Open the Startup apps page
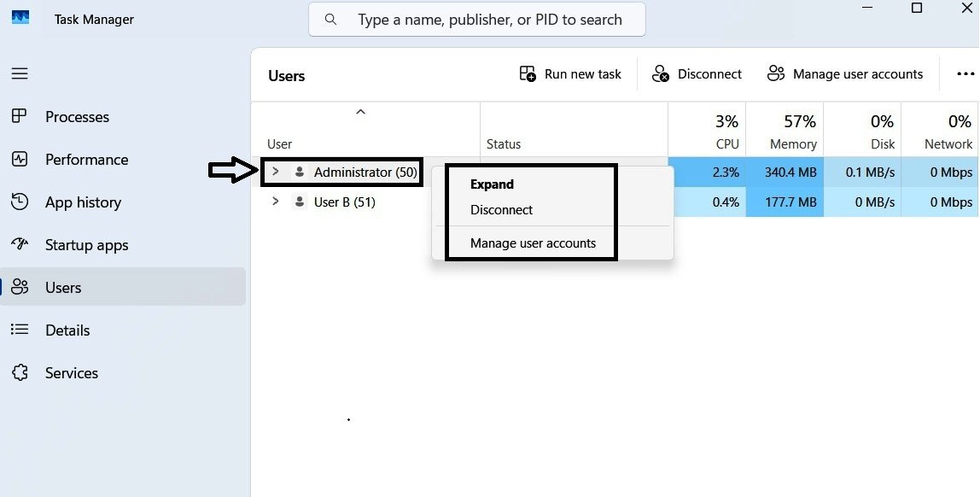Viewport: 980px width, 497px height. coord(86,245)
